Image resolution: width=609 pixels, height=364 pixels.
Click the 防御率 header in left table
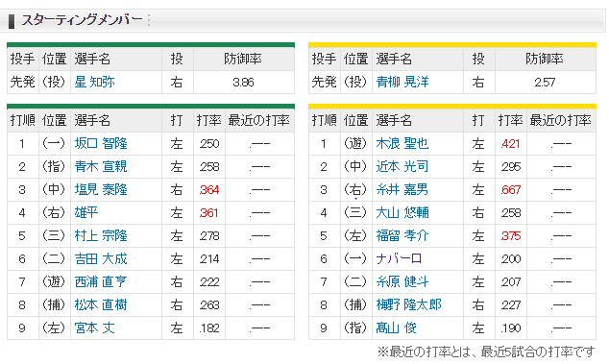coord(243,59)
